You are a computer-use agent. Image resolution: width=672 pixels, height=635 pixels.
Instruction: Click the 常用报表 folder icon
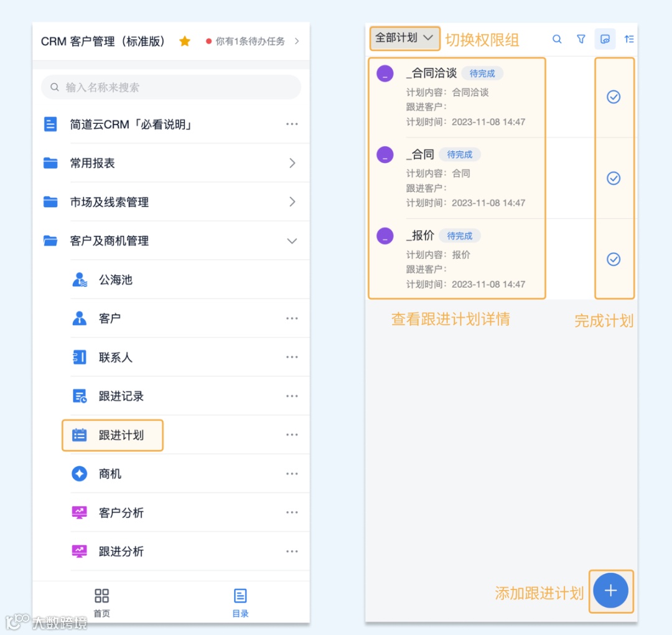[50, 163]
